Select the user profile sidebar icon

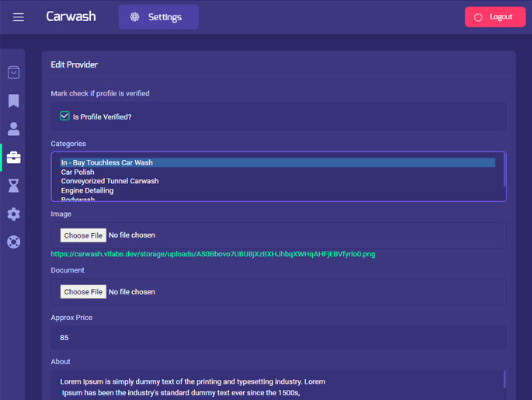(x=13, y=129)
